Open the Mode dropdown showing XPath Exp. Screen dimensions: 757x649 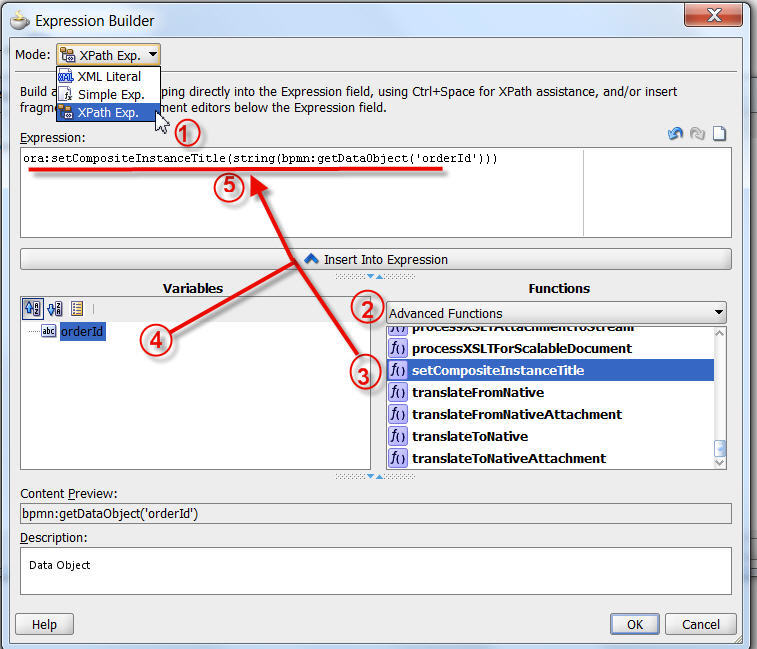(x=109, y=55)
